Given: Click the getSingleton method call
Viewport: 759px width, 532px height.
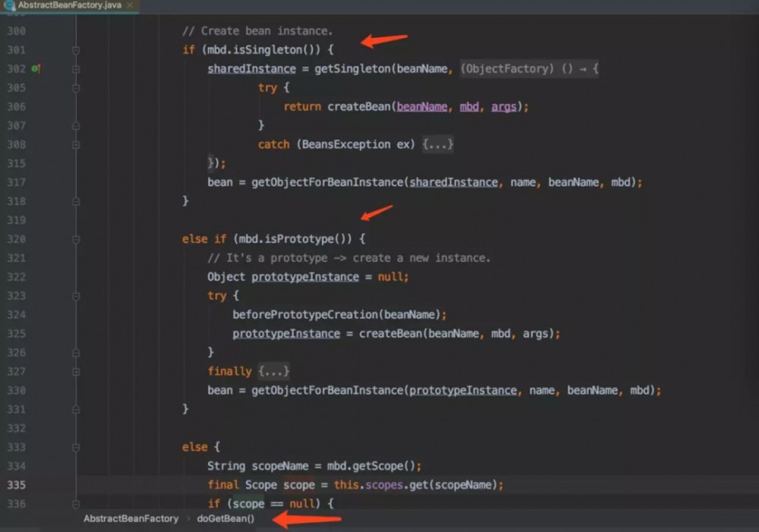Looking at the screenshot, I should pyautogui.click(x=352, y=69).
